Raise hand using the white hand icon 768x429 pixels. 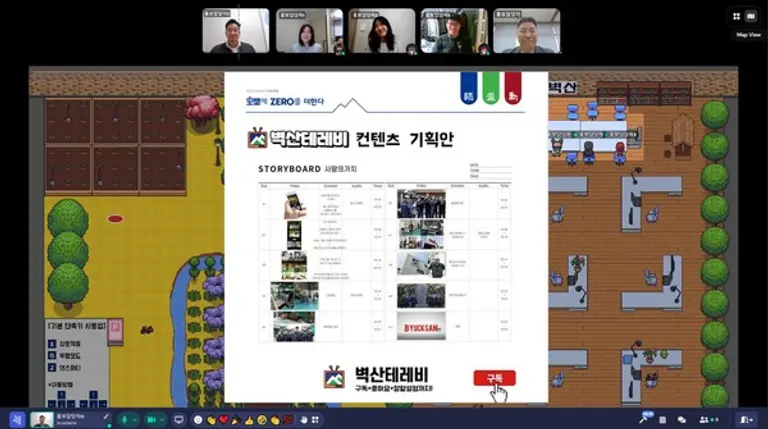tap(304, 420)
